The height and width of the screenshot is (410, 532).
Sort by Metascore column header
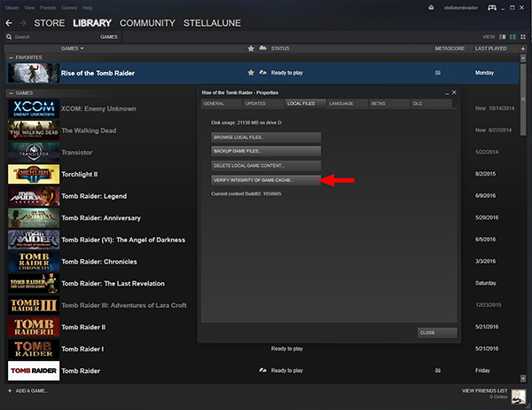point(450,49)
